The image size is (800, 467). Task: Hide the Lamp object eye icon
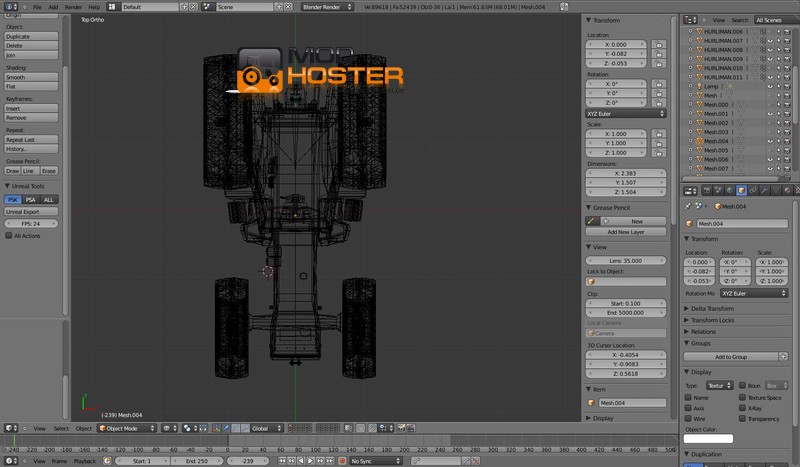pyautogui.click(x=770, y=86)
